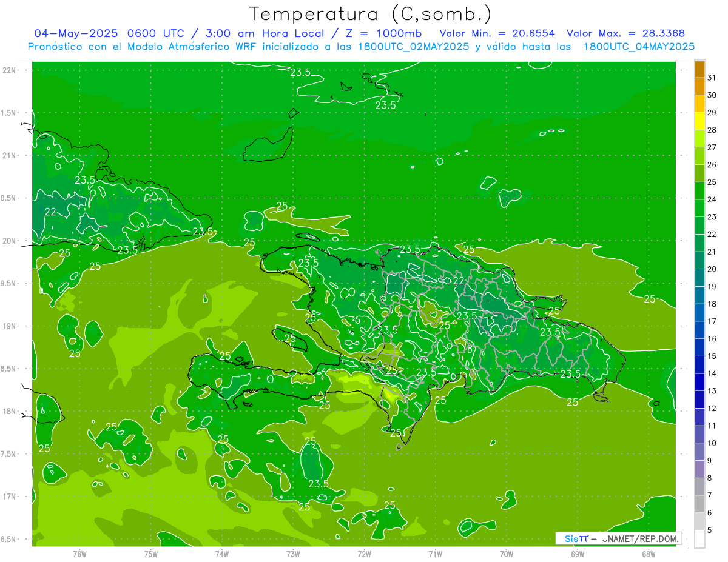This screenshot has height=562, width=728.
Task: Click the legend value label 31
Action: (712, 78)
